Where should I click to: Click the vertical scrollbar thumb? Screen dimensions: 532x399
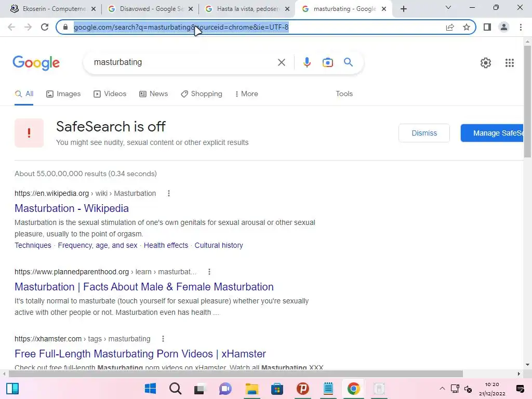[527, 101]
